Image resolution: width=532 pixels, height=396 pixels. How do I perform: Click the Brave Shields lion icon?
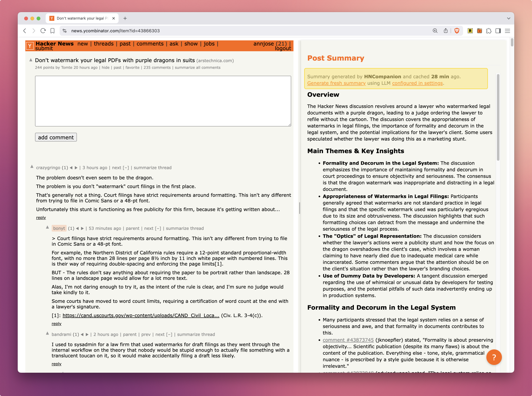coord(457,31)
